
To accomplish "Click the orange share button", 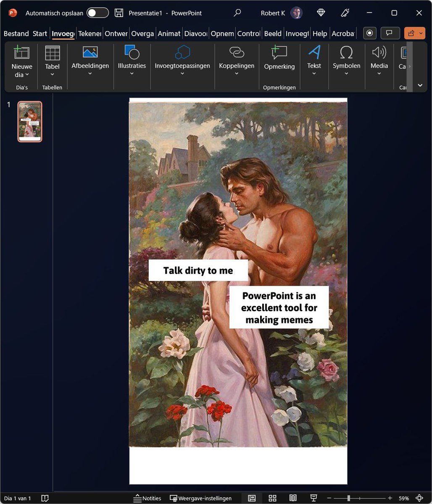I will tap(414, 33).
